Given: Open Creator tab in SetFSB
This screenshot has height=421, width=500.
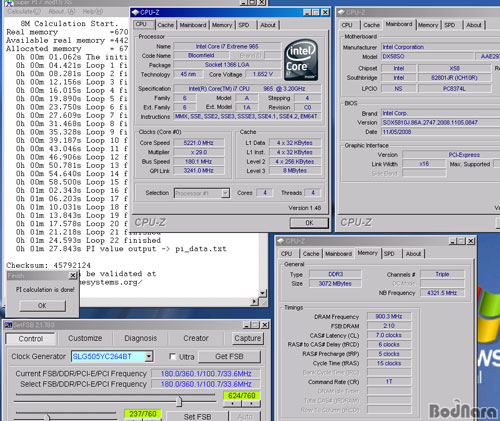Looking at the screenshot, I should [x=196, y=338].
